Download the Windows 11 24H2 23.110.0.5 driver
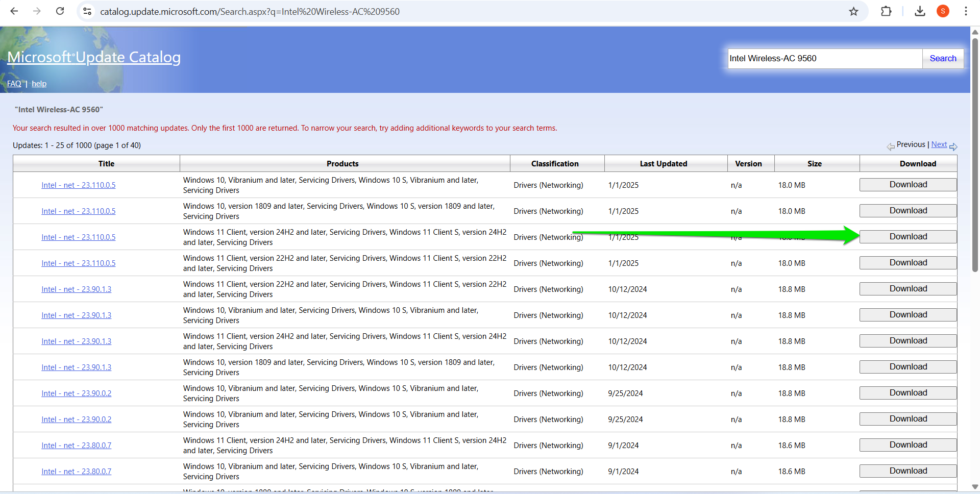980x494 pixels. (908, 237)
